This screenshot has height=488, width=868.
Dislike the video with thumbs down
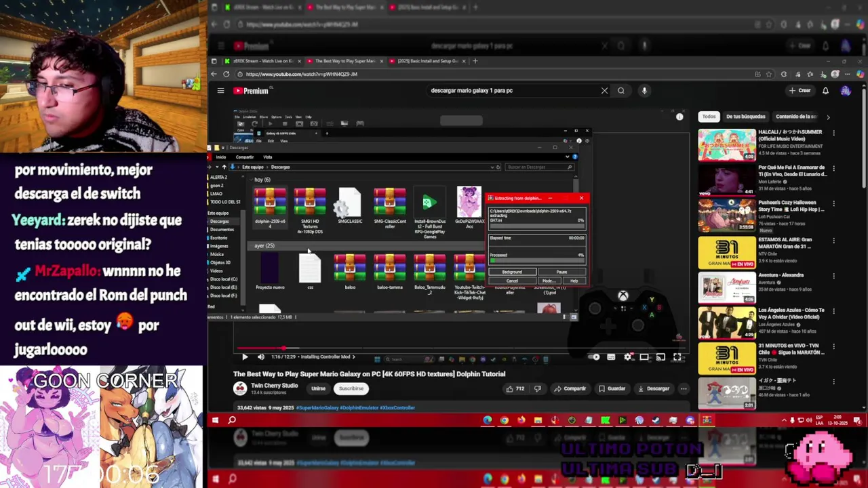click(538, 389)
